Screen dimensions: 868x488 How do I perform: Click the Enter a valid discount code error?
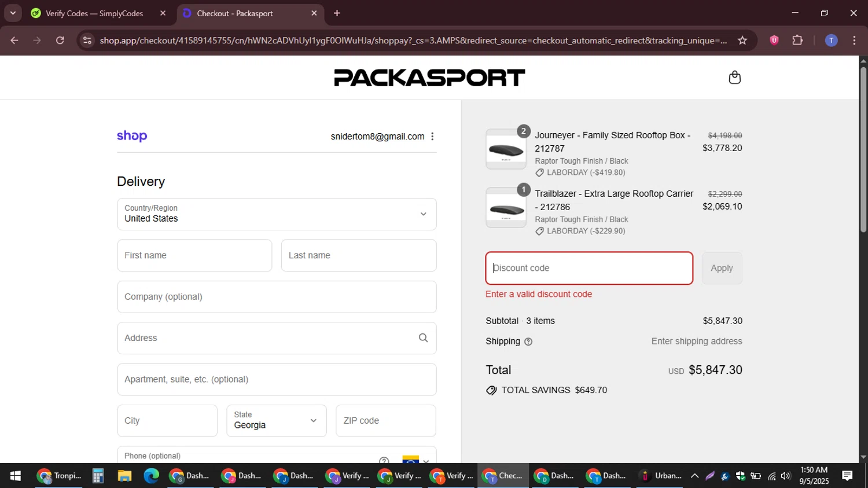pyautogui.click(x=539, y=294)
